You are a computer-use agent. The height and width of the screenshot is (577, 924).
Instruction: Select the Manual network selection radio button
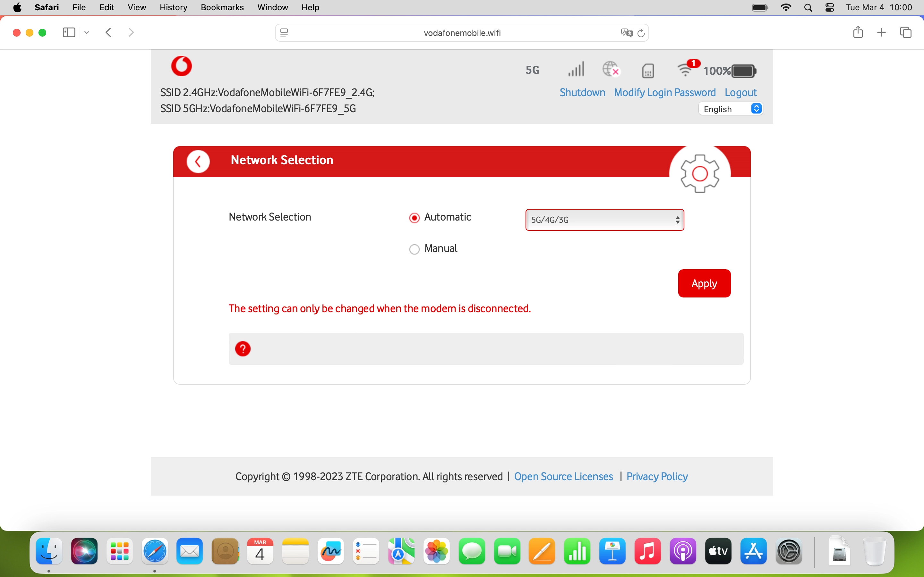click(x=414, y=249)
